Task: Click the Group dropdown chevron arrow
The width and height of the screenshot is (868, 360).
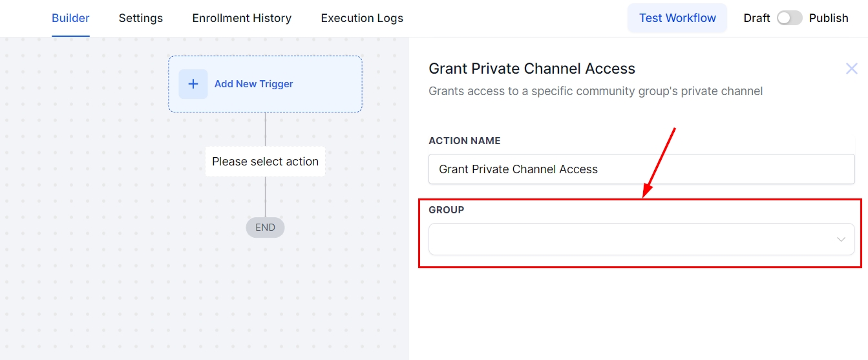Action: click(x=841, y=239)
